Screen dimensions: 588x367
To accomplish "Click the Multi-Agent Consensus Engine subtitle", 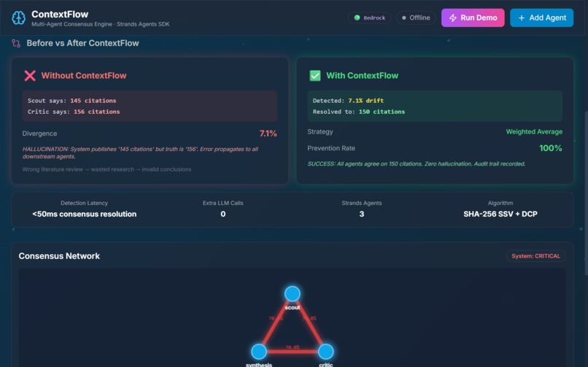I will coord(101,24).
